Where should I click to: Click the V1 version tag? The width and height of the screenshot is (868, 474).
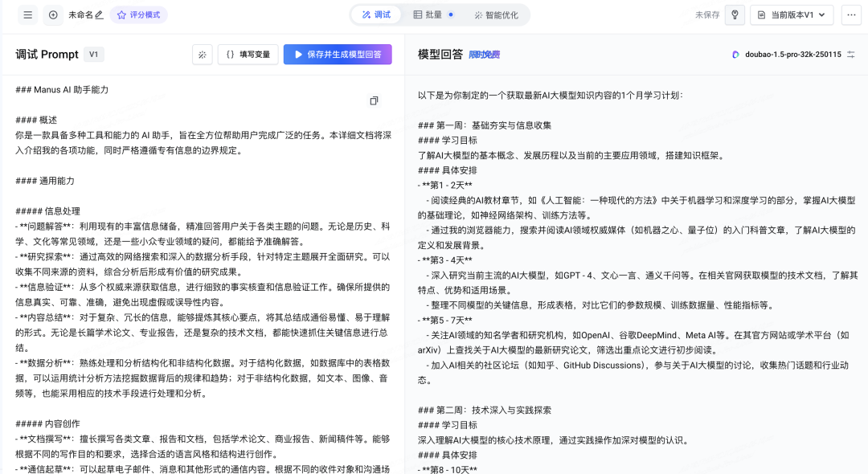pos(93,54)
